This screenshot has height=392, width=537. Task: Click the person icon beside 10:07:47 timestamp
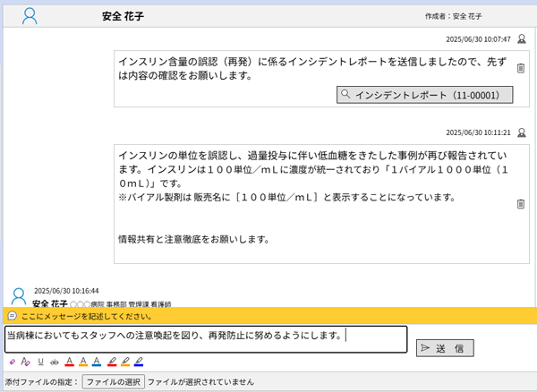pyautogui.click(x=522, y=39)
